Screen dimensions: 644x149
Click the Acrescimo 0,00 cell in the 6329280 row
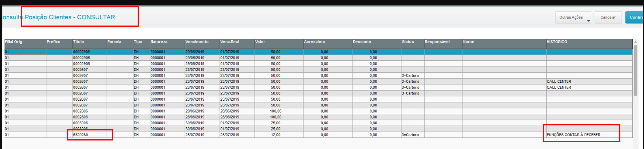coord(328,135)
